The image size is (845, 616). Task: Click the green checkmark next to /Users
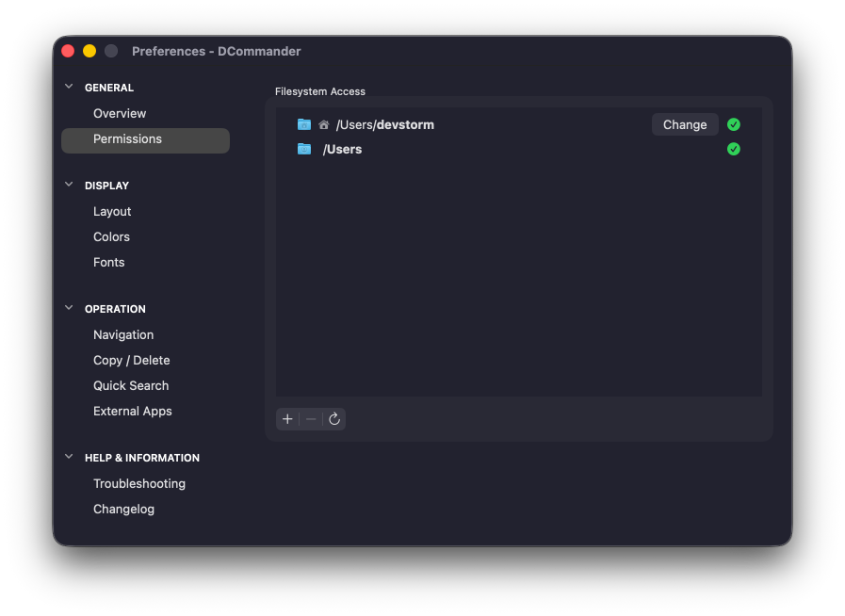(x=734, y=149)
